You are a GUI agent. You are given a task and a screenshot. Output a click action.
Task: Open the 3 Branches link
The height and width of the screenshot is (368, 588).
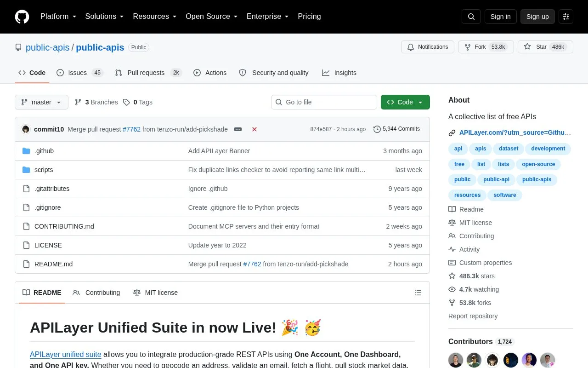coord(96,102)
